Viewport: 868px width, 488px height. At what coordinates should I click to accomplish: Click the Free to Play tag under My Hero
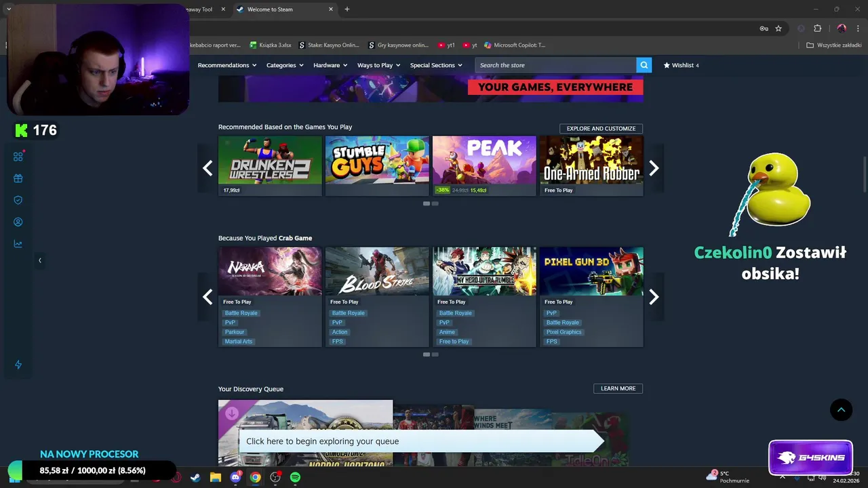(x=454, y=342)
